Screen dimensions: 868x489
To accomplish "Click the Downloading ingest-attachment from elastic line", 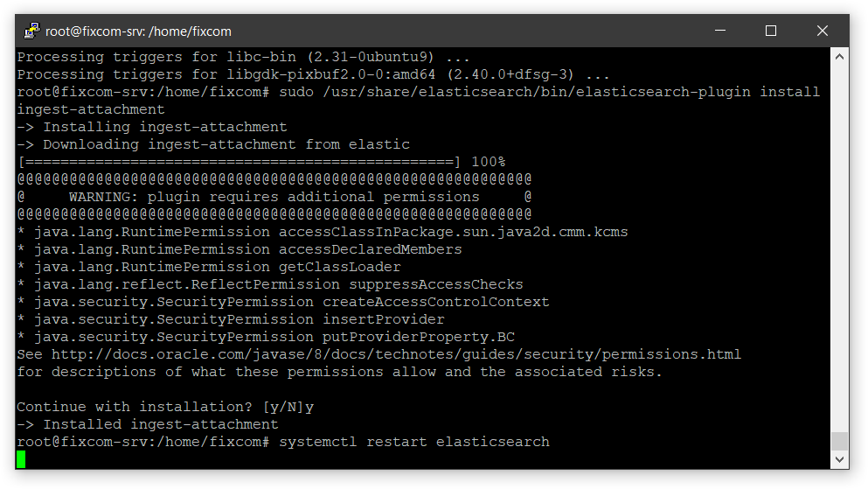I will [x=213, y=144].
